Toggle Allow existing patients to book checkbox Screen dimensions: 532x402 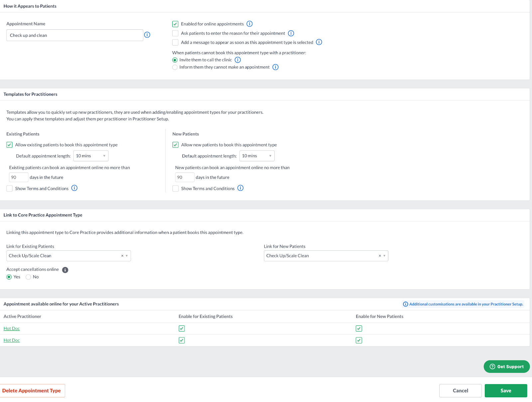pyautogui.click(x=9, y=145)
